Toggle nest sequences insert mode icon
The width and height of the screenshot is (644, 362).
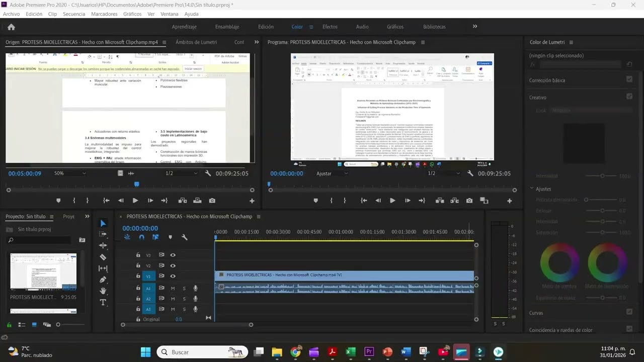tap(127, 237)
